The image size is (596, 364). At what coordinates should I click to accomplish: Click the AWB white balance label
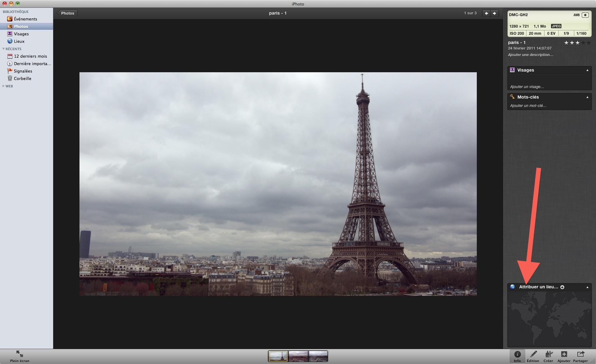click(576, 15)
